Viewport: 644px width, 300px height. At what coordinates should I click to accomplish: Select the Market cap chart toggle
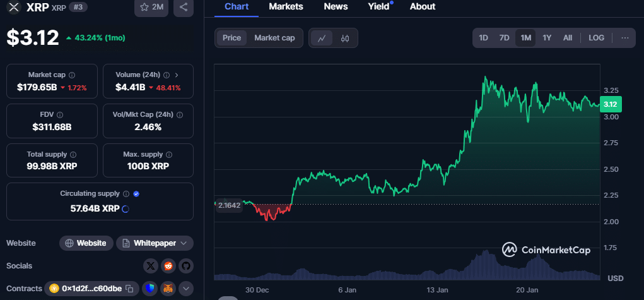274,38
